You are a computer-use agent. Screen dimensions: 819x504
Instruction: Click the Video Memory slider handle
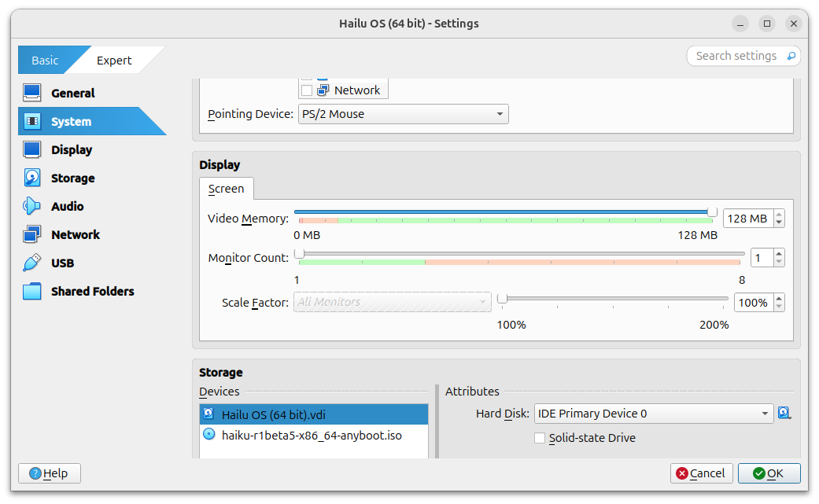click(712, 212)
